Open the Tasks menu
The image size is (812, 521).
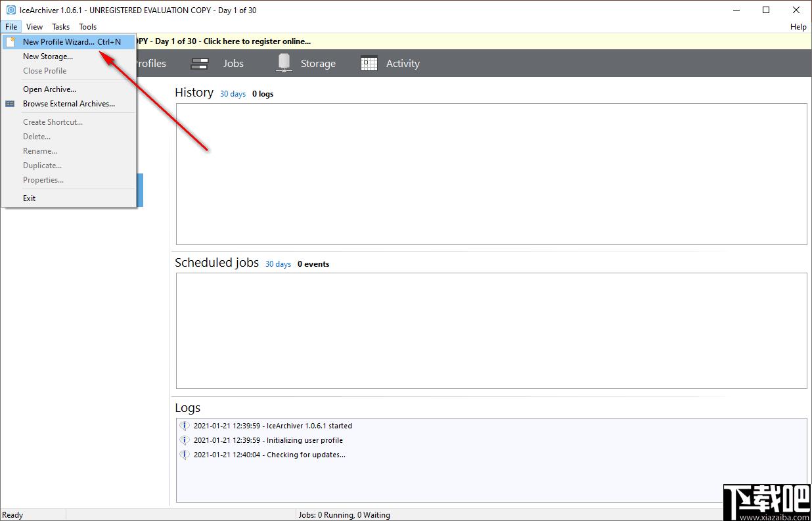click(61, 27)
